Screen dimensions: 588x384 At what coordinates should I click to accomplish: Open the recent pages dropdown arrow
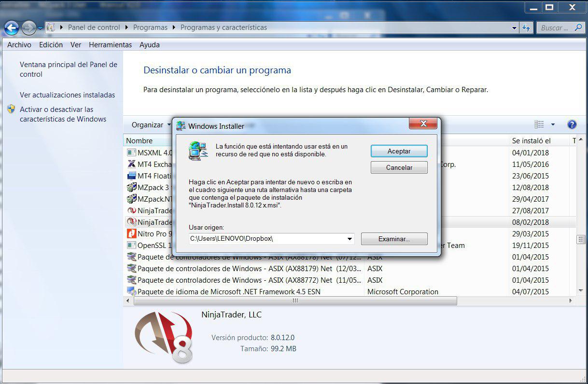point(40,28)
